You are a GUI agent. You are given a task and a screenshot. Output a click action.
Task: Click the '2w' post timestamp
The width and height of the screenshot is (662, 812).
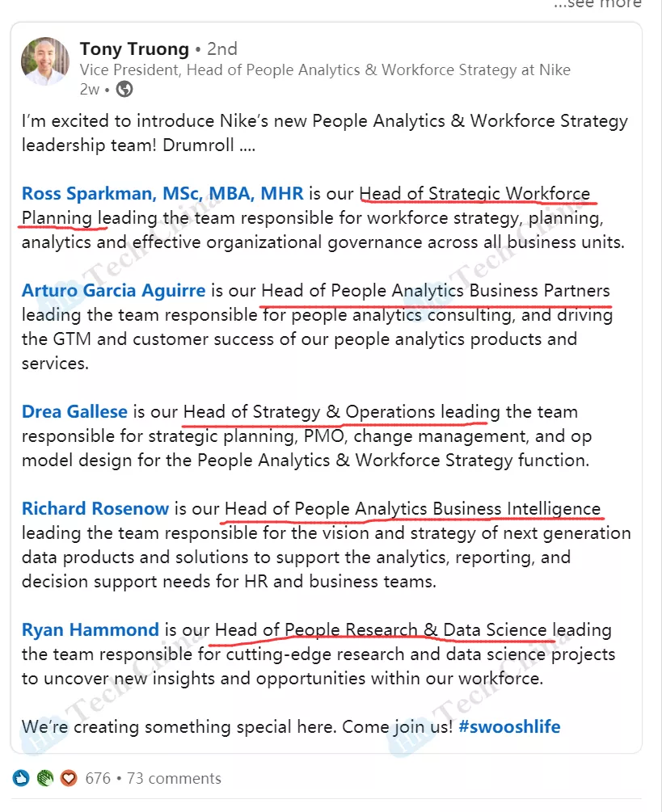pyautogui.click(x=90, y=89)
